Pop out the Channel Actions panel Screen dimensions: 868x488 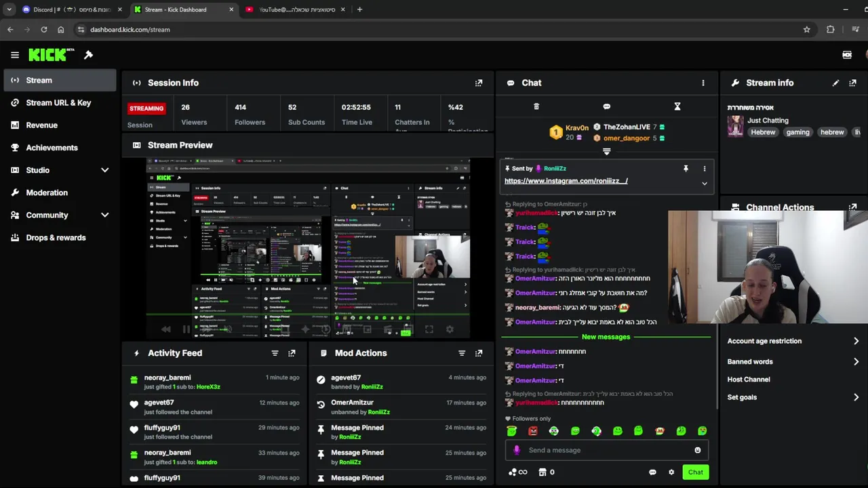[x=852, y=207]
